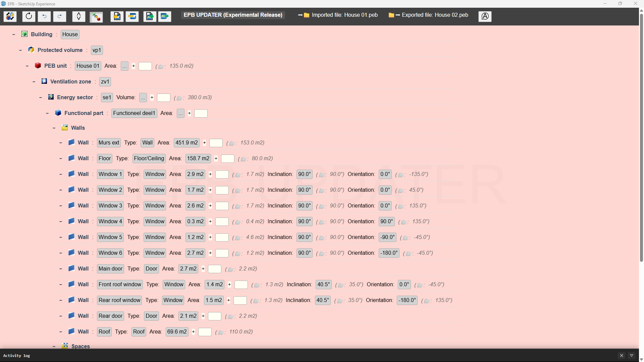Collapse the Activity log panel arrow
Screen dimensions: 644x362
(632, 356)
